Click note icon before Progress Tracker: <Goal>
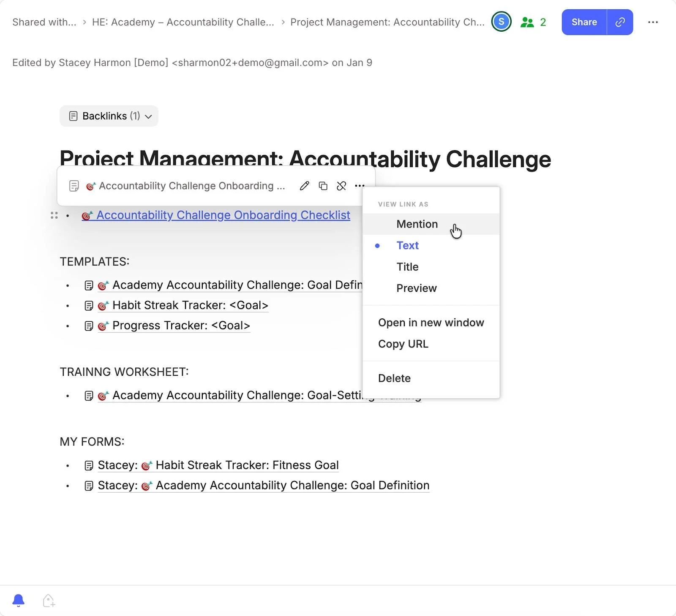This screenshot has height=616, width=676. [x=89, y=326]
